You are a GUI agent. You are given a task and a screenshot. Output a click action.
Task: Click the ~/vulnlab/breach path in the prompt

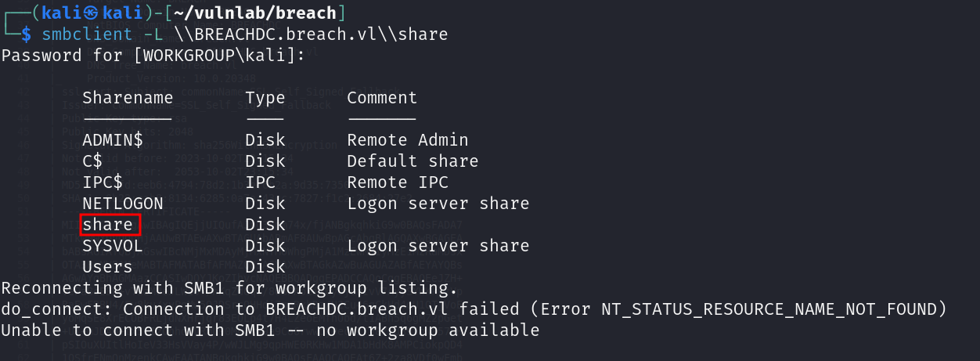(x=252, y=13)
